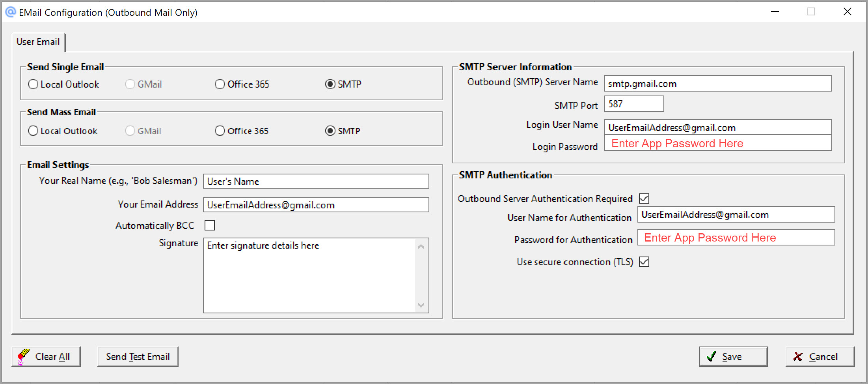This screenshot has height=384, width=868.
Task: Click the Outbound SMTP Server Name field
Action: [x=717, y=83]
